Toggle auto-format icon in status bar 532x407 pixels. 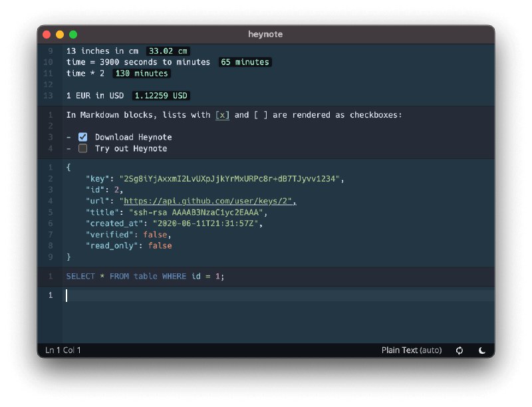[x=460, y=350]
